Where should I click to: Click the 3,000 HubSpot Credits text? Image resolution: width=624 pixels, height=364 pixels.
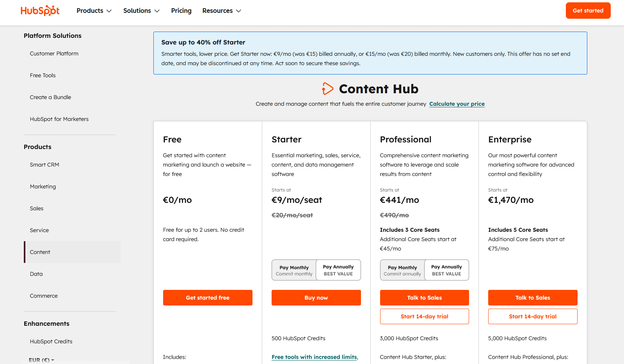(x=409, y=338)
